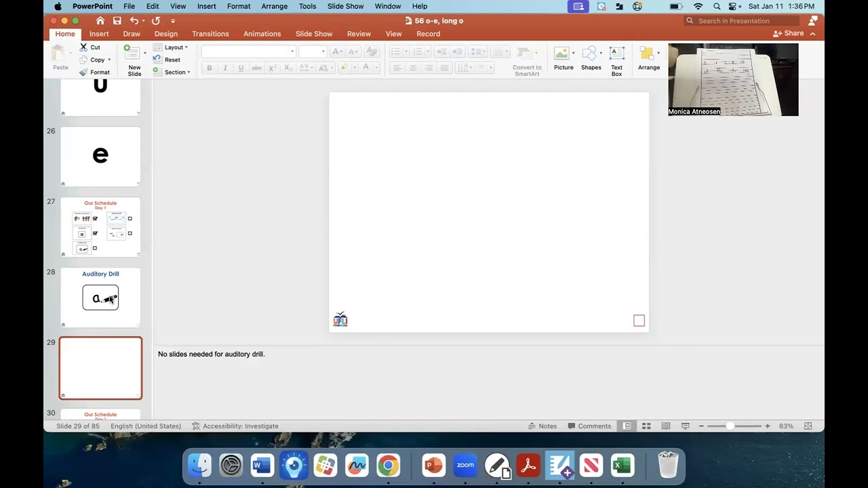Click the notes text about auditory drill
The image size is (868, 488).
click(211, 354)
